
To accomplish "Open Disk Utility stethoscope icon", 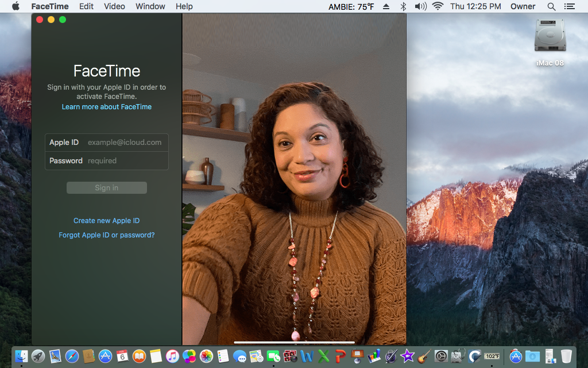I will 458,355.
